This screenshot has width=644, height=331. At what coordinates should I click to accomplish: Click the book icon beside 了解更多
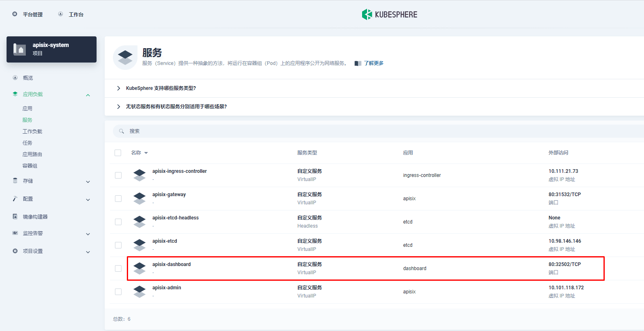[x=358, y=63]
